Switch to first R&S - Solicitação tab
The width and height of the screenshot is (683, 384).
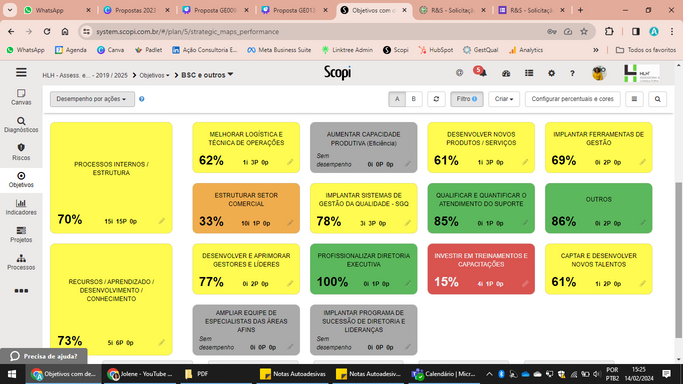[x=453, y=10]
